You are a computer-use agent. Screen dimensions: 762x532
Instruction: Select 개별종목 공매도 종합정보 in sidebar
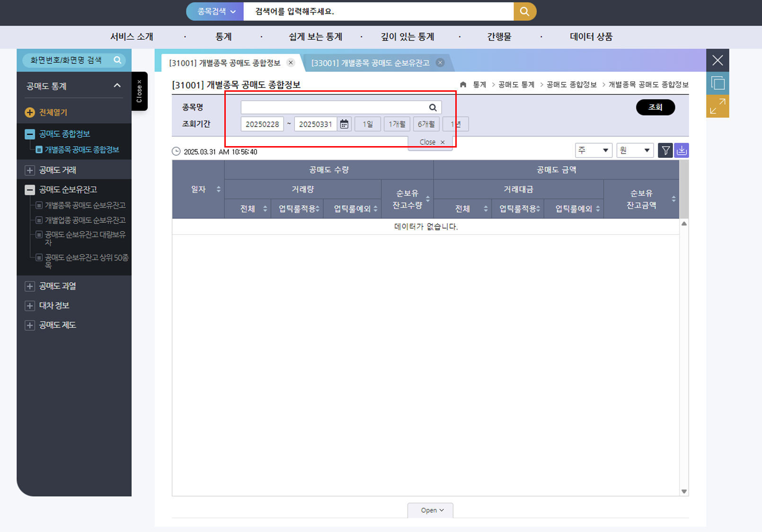point(82,149)
